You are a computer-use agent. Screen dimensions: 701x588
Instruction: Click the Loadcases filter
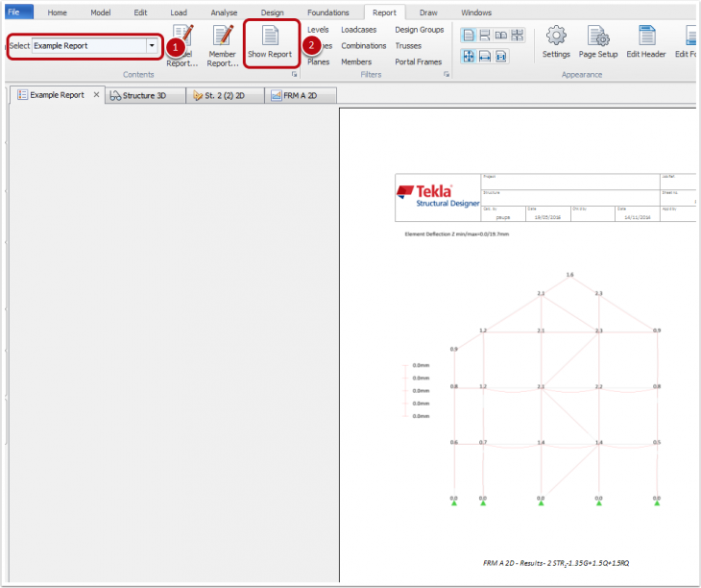(x=358, y=30)
